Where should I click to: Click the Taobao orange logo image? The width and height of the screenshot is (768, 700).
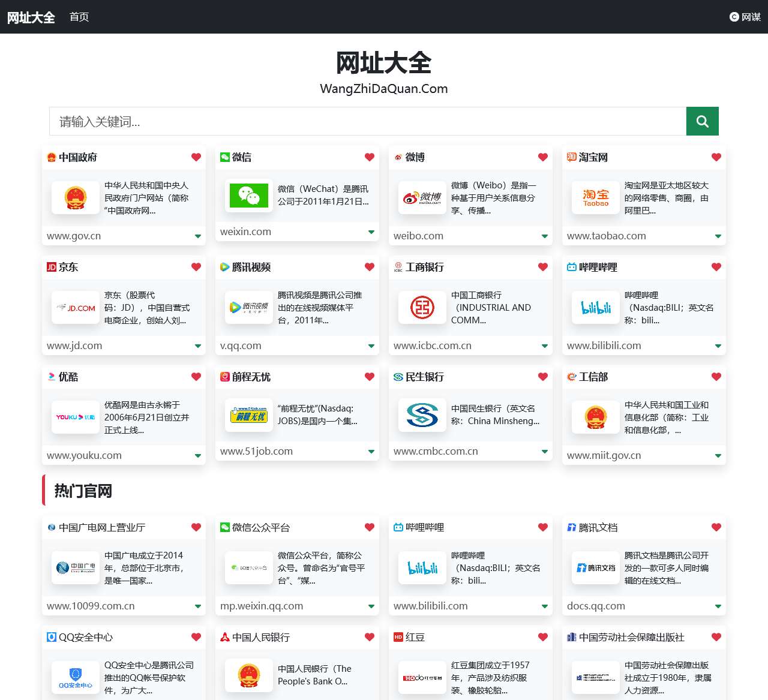596,198
